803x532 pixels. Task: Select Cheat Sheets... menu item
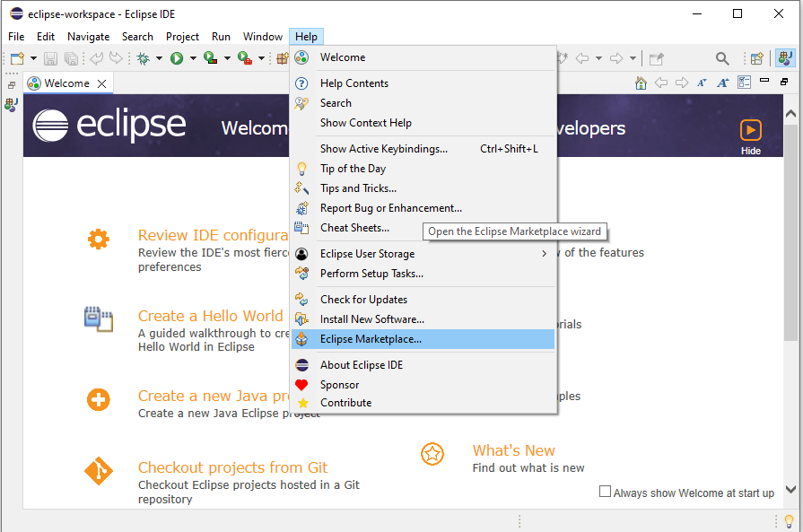click(x=423, y=227)
